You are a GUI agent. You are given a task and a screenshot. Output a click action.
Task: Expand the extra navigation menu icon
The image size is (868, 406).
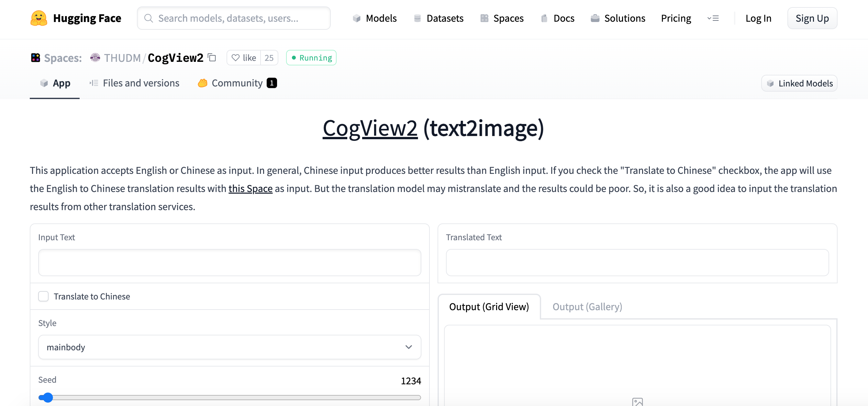pyautogui.click(x=713, y=18)
